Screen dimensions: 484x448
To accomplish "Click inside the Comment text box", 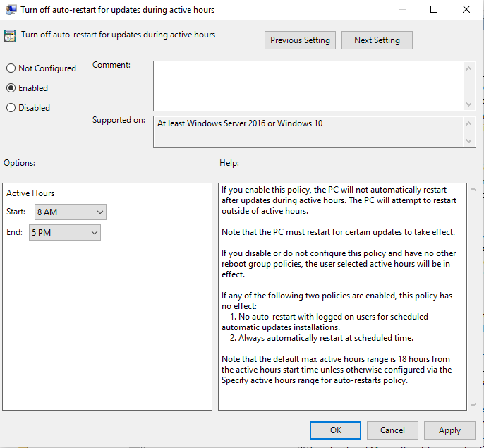I will click(x=309, y=86).
